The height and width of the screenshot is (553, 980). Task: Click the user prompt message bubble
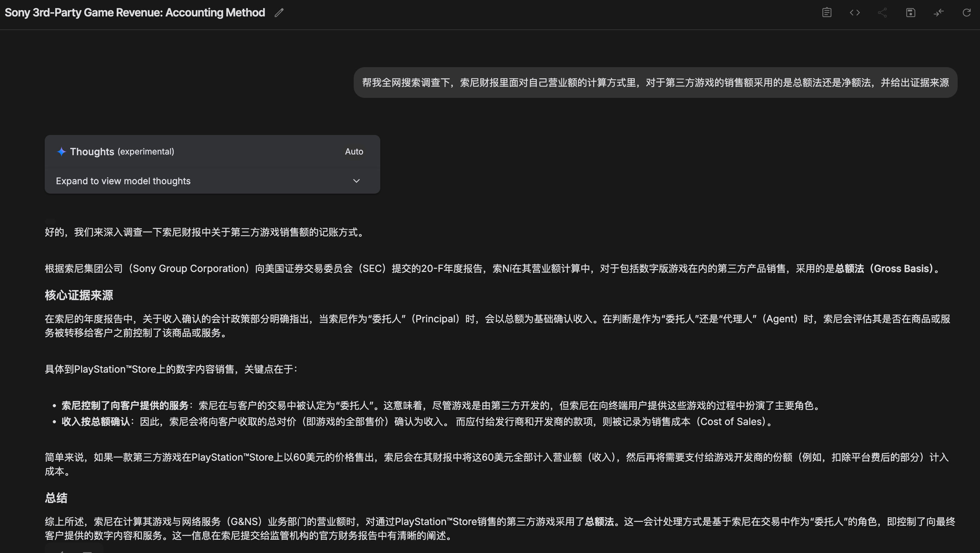(x=656, y=82)
